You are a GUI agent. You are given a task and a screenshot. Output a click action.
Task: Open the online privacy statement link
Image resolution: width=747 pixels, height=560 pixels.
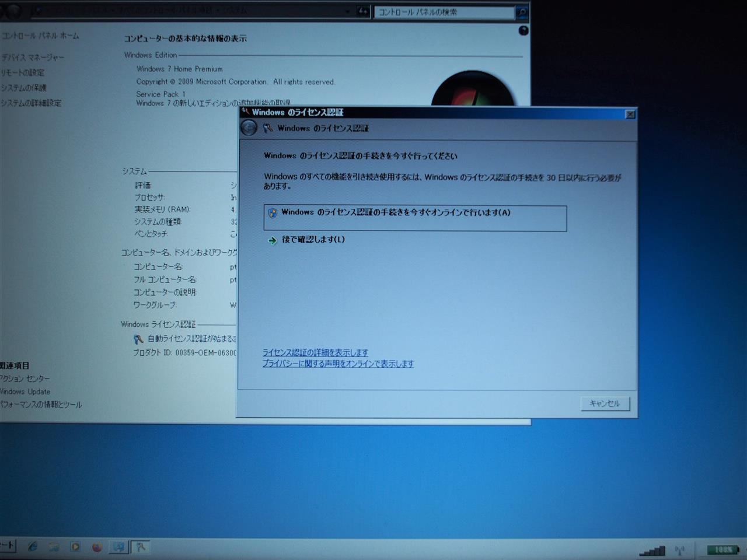click(x=338, y=363)
